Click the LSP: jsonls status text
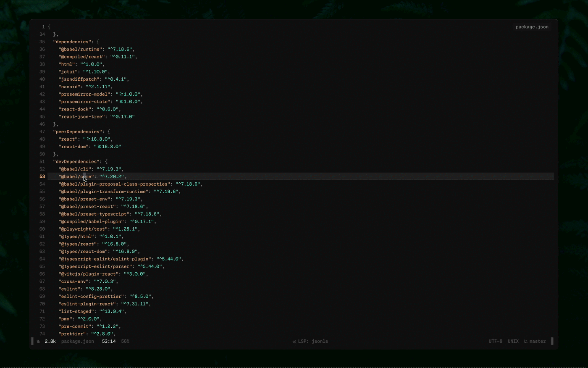Viewport: 588px width, 368px height. [313, 342]
